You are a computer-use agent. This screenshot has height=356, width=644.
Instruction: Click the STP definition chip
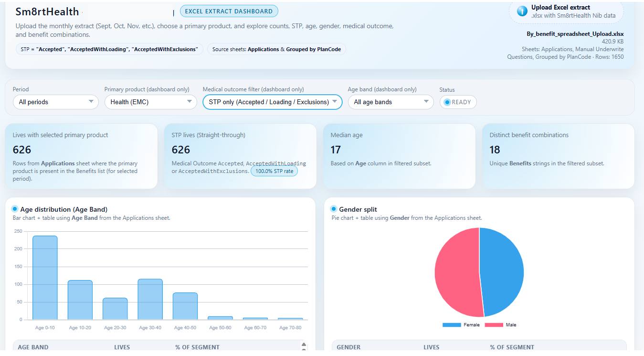(x=109, y=49)
